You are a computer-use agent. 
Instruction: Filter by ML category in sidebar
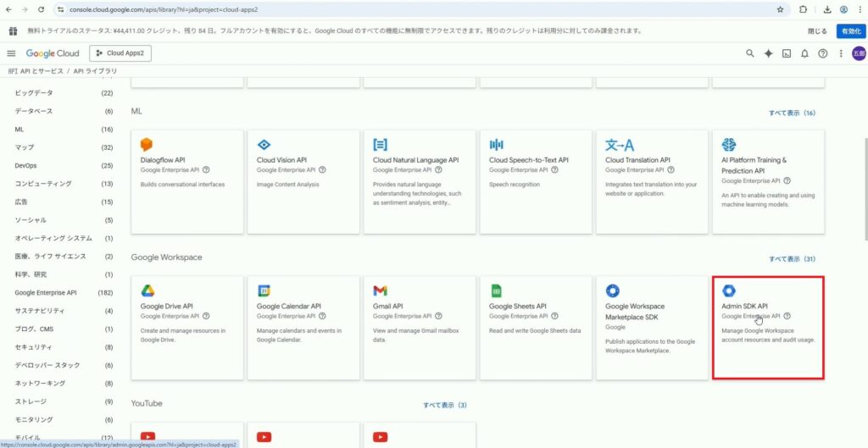click(x=19, y=130)
